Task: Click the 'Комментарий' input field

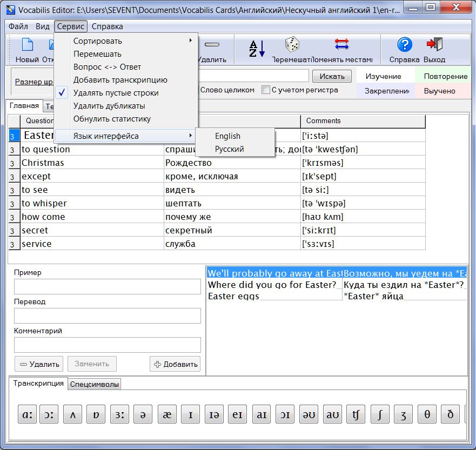Action: tap(108, 345)
